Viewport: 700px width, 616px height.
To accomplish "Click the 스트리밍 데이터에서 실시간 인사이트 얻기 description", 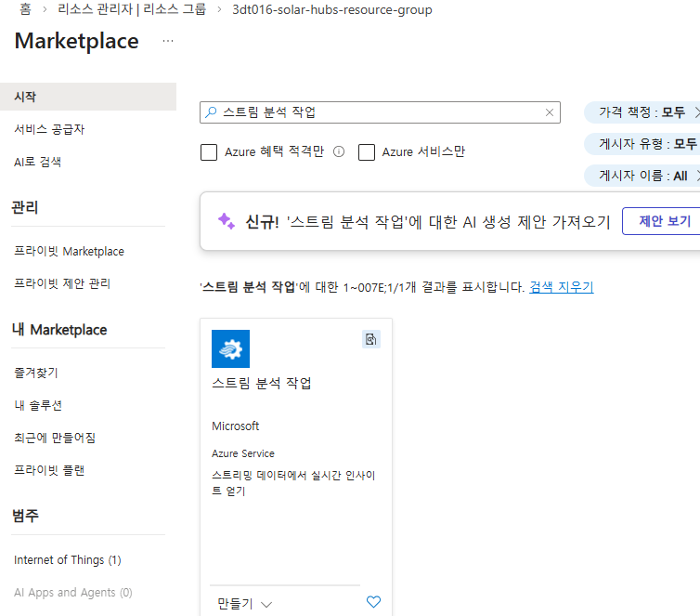I will pyautogui.click(x=293, y=483).
